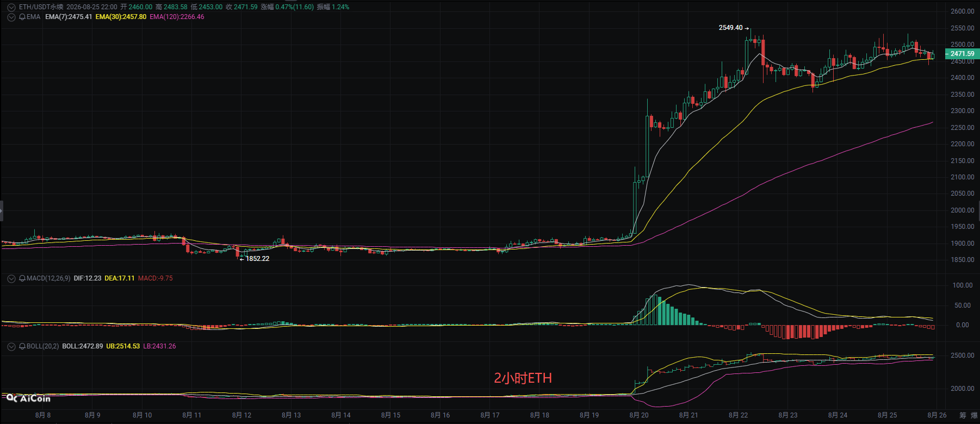This screenshot has height=424, width=980.
Task: Click the EMA(7):2475.41 value
Action: click(69, 17)
